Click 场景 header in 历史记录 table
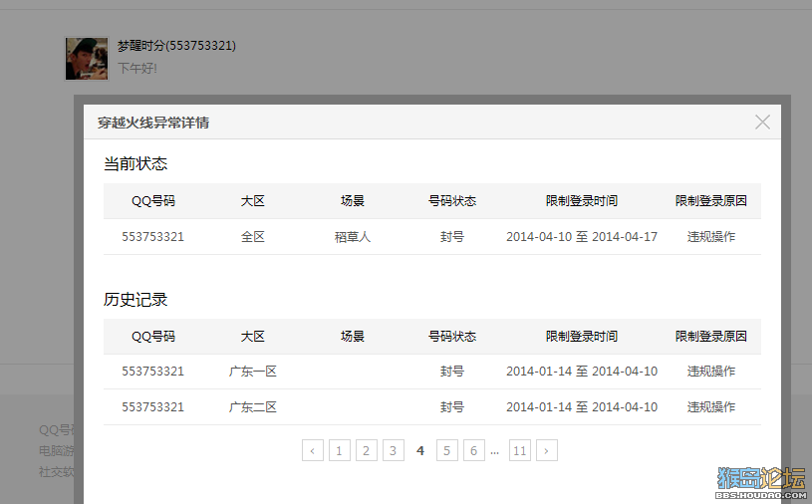Screen dimensions: 812x504 353,337
